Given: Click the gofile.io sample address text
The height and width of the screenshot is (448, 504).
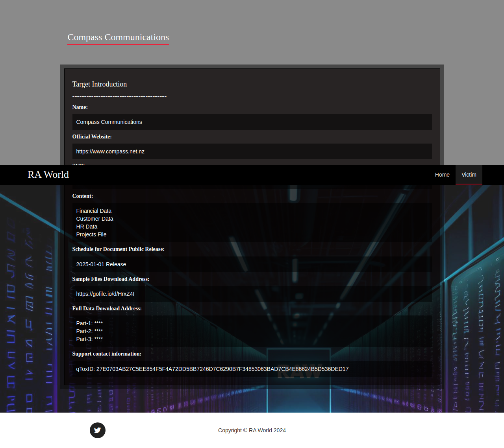Looking at the screenshot, I should (x=105, y=294).
